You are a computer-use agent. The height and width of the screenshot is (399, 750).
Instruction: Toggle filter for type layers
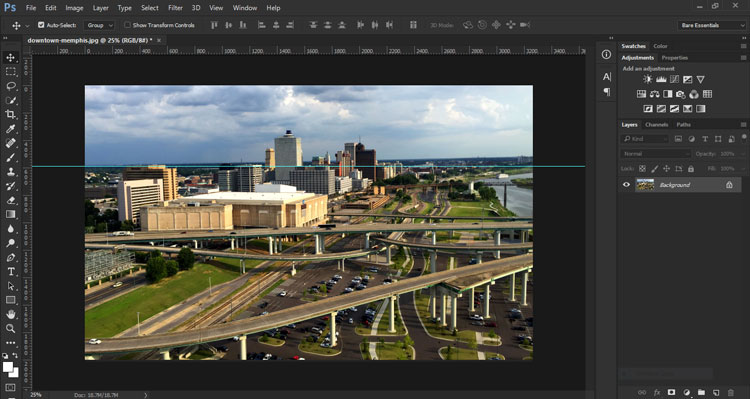[x=705, y=139]
